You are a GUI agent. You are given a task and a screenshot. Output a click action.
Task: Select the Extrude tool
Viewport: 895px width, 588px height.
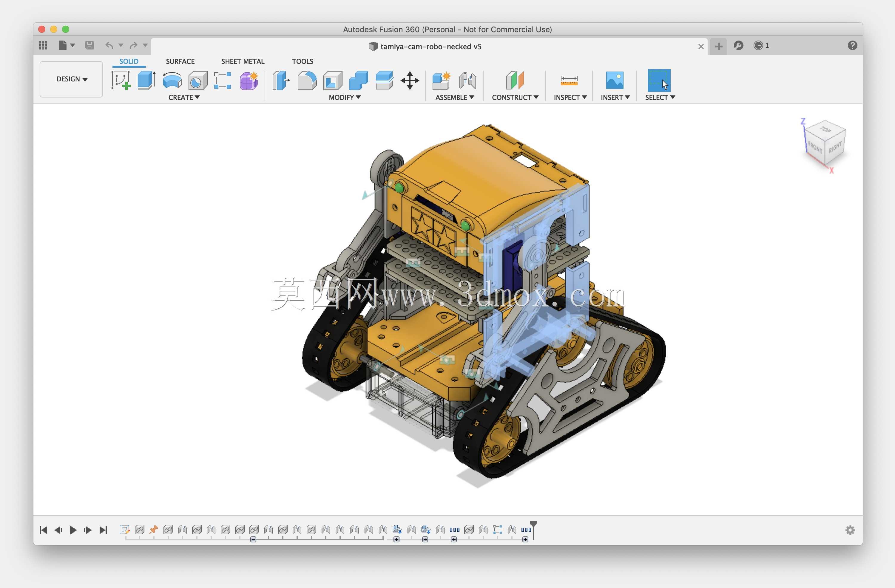[x=147, y=81]
